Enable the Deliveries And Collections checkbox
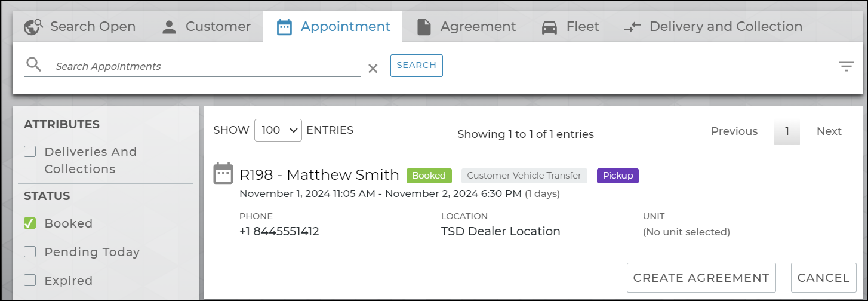This screenshot has width=868, height=301. tap(30, 152)
